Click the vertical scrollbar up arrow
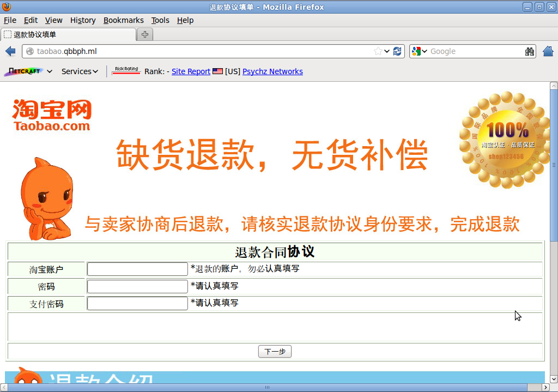Viewport: 558px width, 392px height. (x=554, y=86)
